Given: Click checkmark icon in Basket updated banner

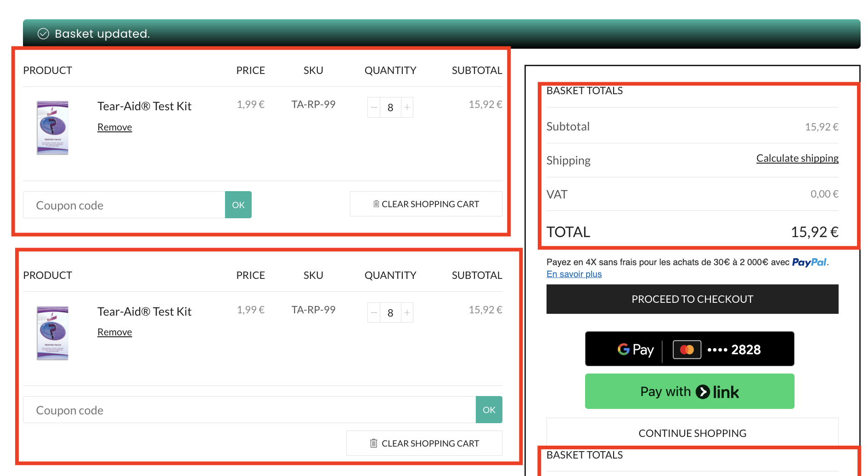Looking at the screenshot, I should pyautogui.click(x=43, y=34).
